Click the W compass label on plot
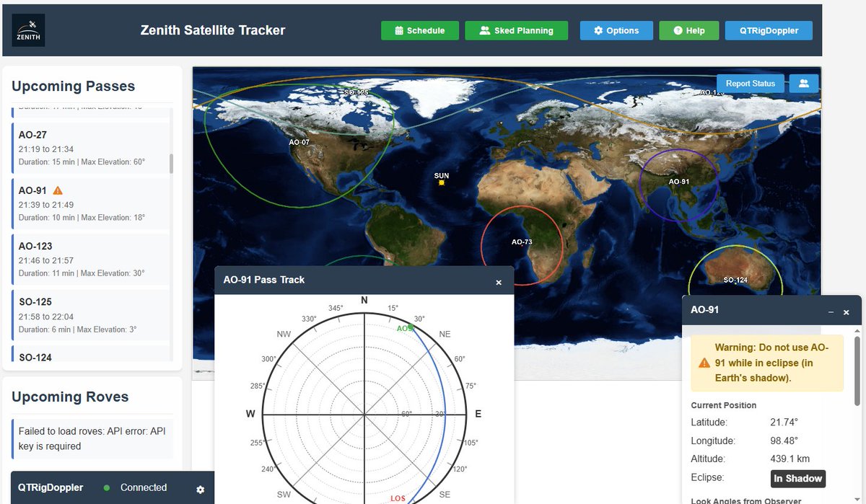The image size is (866, 504). [250, 414]
